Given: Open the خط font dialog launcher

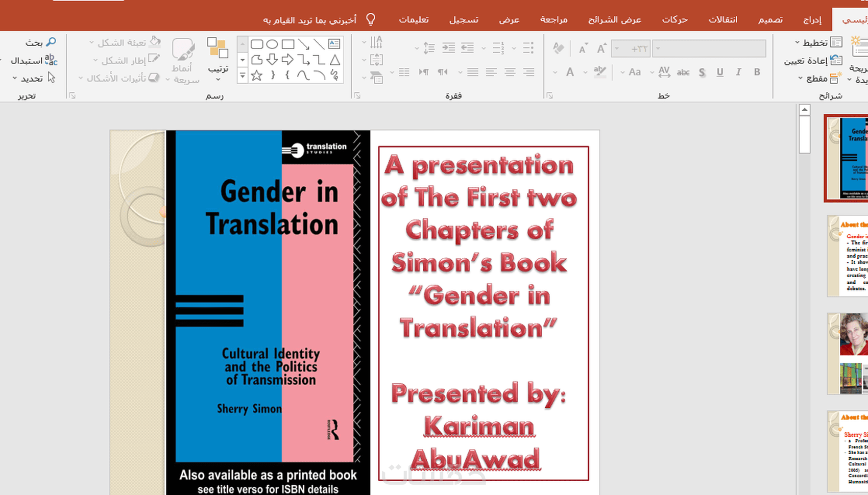Looking at the screenshot, I should pos(549,95).
